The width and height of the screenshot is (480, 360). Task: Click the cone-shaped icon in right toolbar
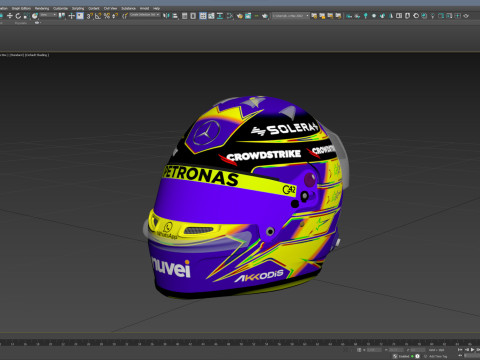(x=391, y=16)
